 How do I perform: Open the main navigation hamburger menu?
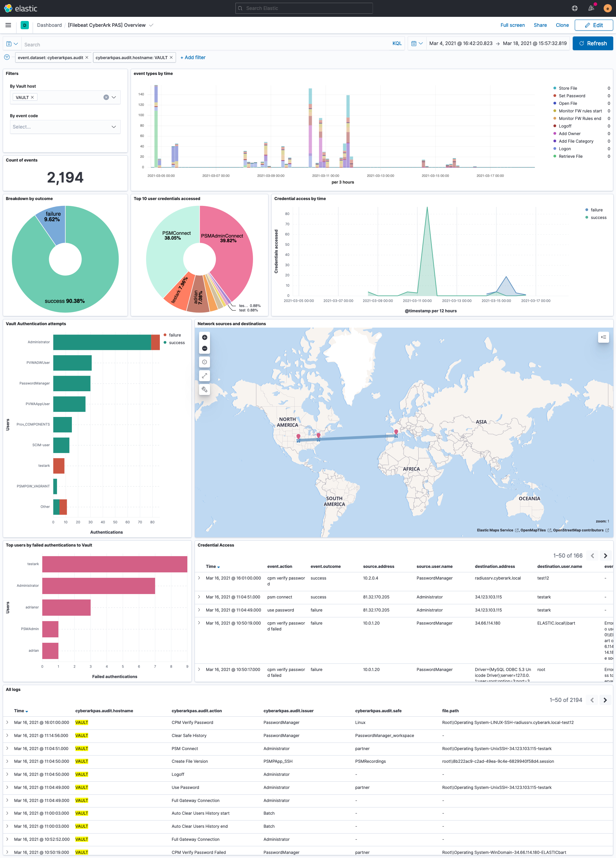[8, 25]
